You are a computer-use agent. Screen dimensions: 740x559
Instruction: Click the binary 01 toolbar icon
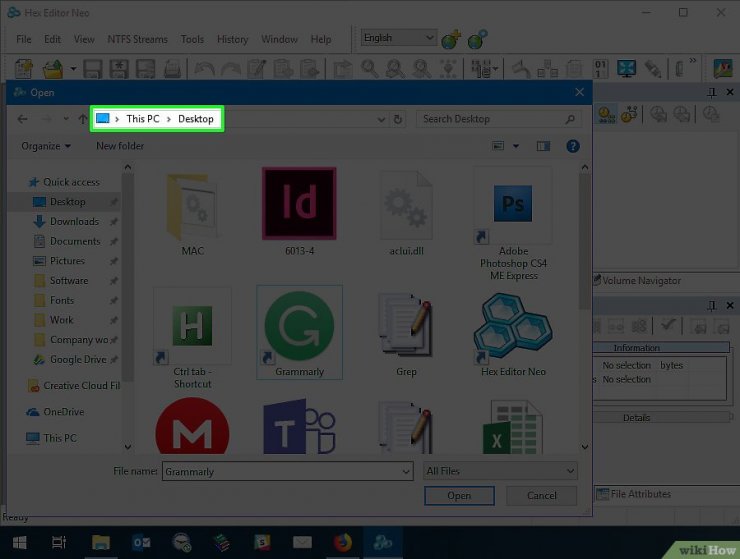[x=600, y=69]
